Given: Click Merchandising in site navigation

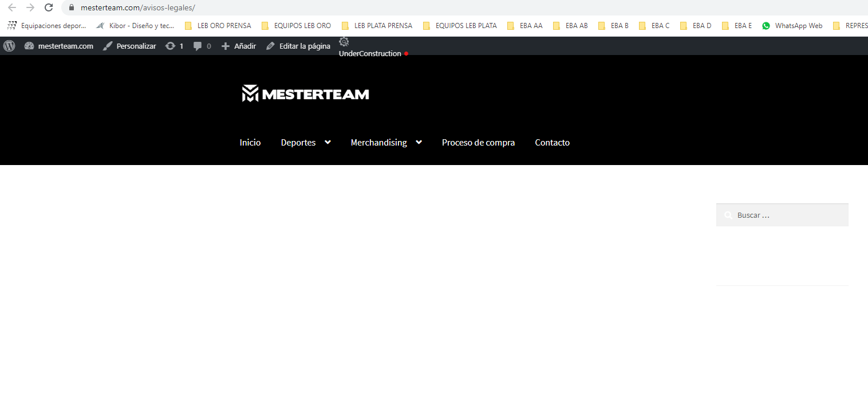Looking at the screenshot, I should [378, 142].
